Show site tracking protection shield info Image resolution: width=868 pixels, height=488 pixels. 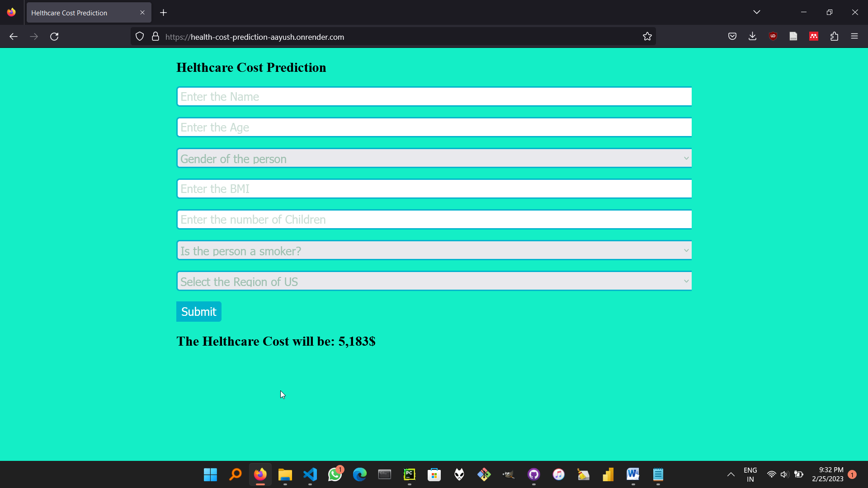click(140, 37)
